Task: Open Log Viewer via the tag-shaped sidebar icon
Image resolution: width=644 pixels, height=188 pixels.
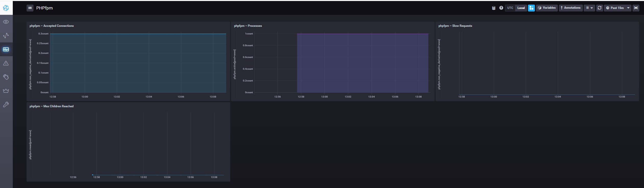Action: pyautogui.click(x=6, y=77)
